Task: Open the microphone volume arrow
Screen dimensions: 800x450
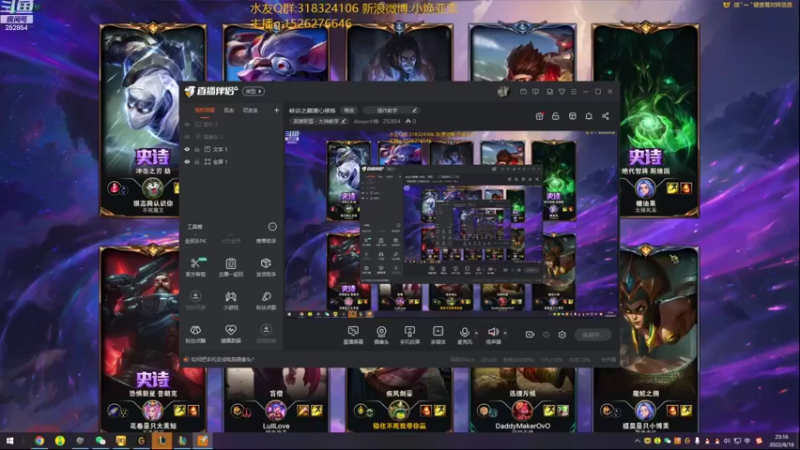Action: (x=477, y=333)
